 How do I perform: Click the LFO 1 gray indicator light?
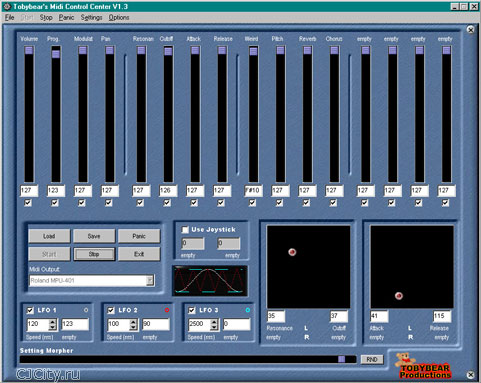click(x=86, y=310)
